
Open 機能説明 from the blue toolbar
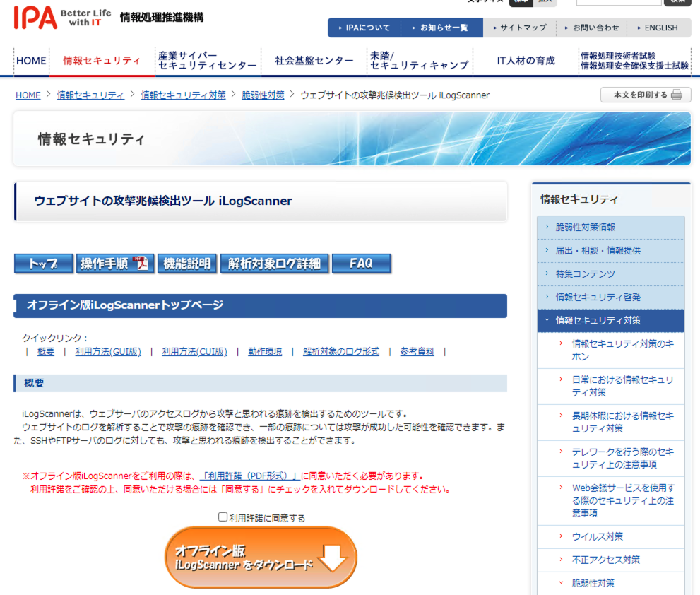click(186, 263)
